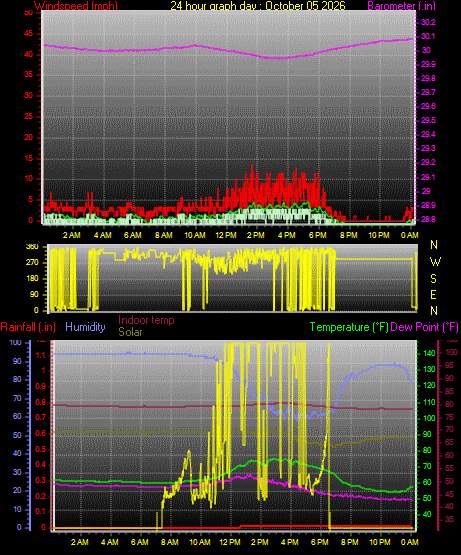This screenshot has width=461, height=555.
Task: Select 270 on the wind direction axis
Action: [32, 263]
